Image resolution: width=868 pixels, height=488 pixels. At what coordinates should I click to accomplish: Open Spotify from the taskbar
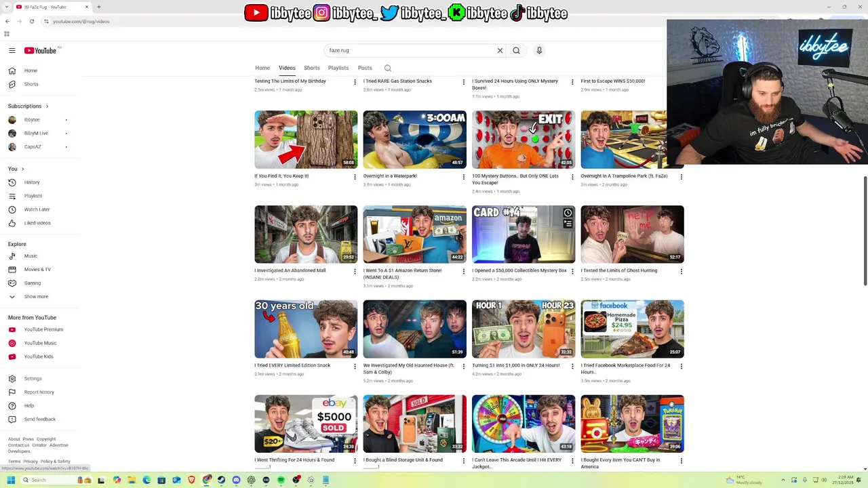[x=281, y=480]
